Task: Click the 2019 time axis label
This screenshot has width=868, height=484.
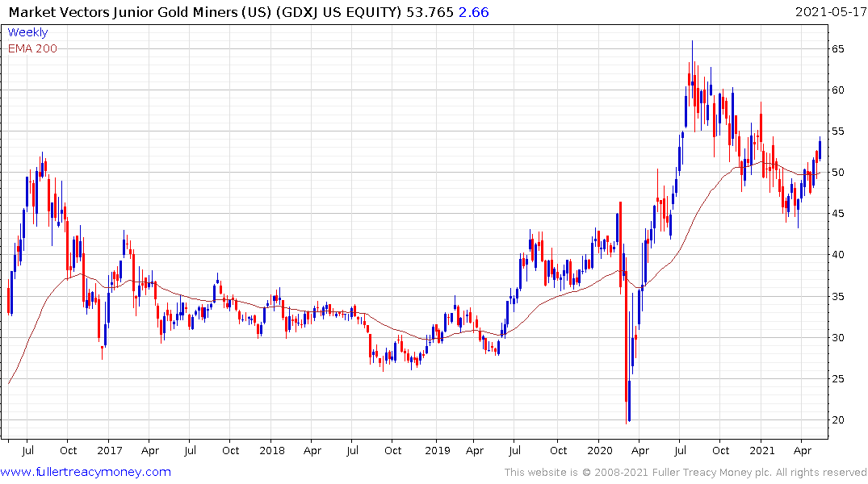Action: coord(438,450)
